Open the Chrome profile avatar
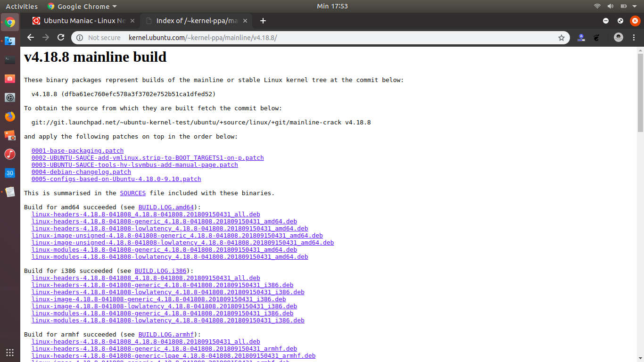Image resolution: width=644 pixels, height=362 pixels. click(x=619, y=38)
